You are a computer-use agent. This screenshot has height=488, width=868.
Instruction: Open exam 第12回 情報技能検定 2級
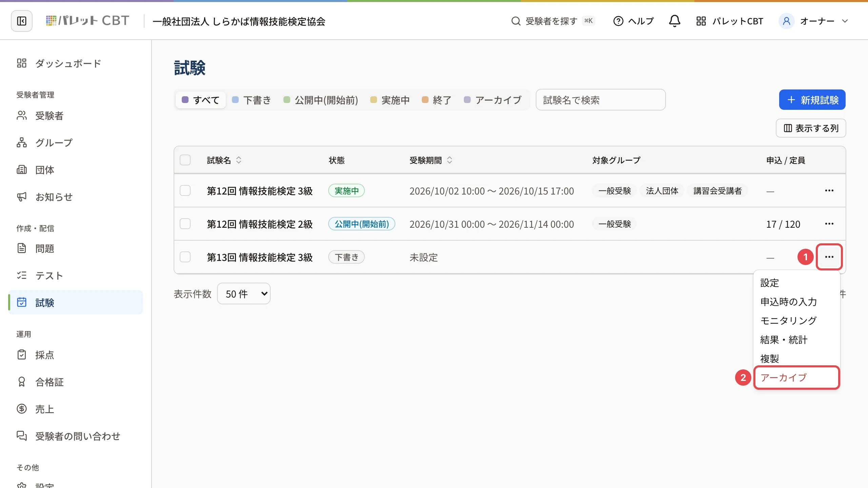[x=260, y=224]
